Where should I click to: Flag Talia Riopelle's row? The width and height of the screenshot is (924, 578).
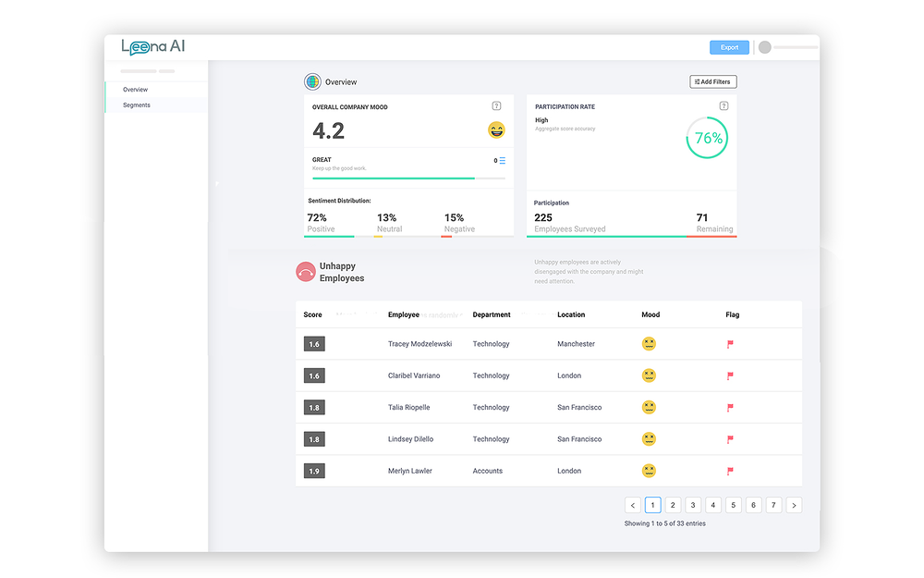click(x=730, y=408)
